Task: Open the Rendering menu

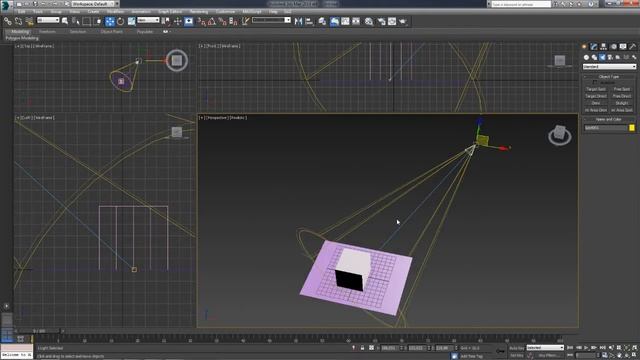Action: [199, 12]
